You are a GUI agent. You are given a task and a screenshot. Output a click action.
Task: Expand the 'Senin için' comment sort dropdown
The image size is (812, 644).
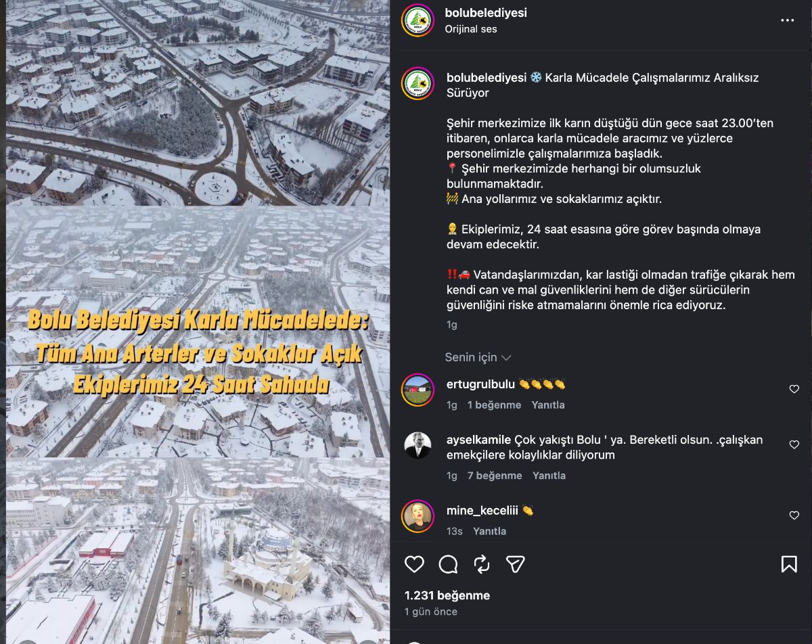click(478, 357)
